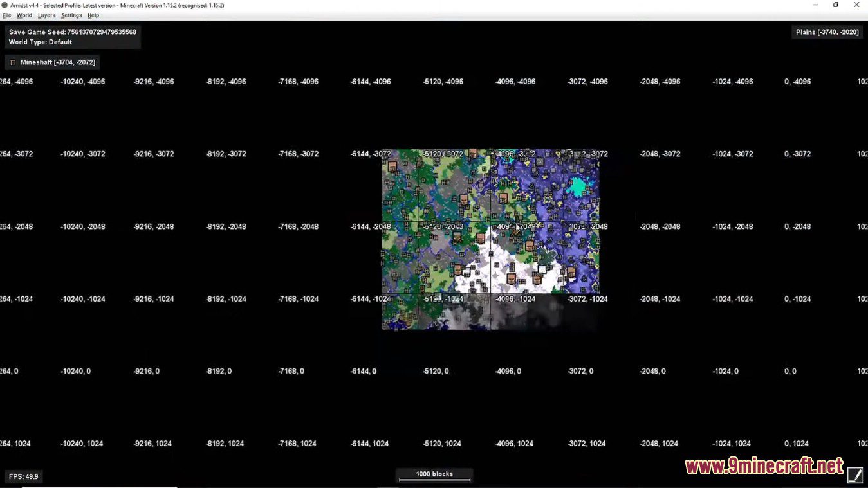The width and height of the screenshot is (868, 488).
Task: Click grid label 0, -4096
Action: click(797, 82)
